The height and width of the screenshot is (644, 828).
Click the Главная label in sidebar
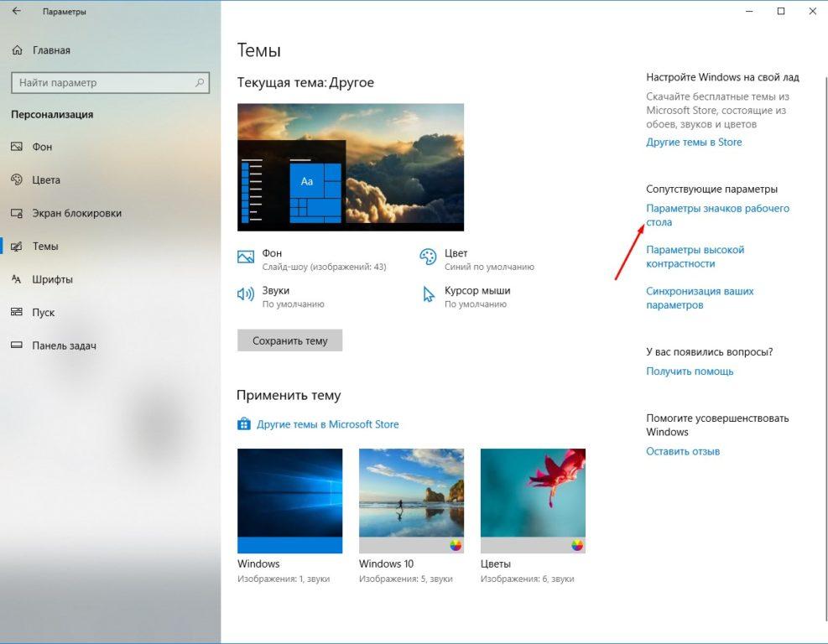(51, 50)
